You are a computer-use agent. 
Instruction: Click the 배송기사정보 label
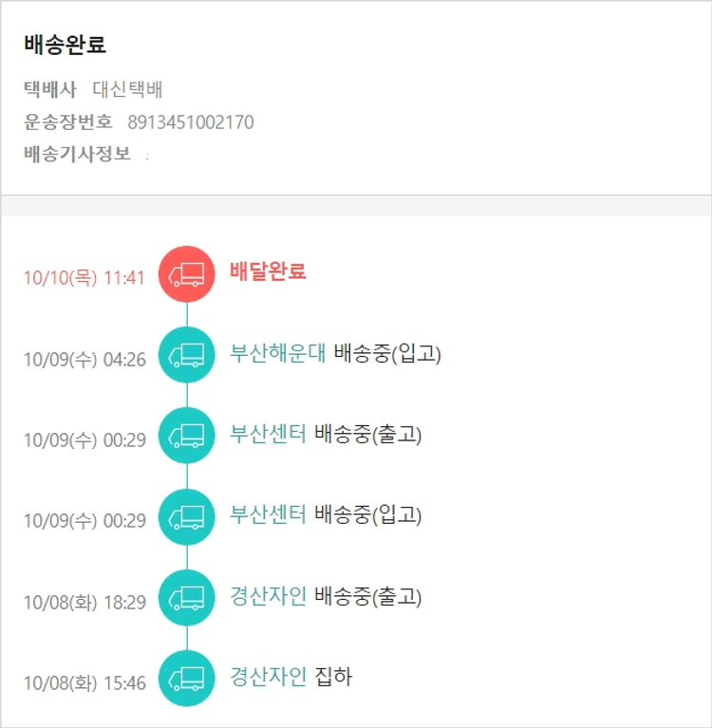click(x=77, y=154)
